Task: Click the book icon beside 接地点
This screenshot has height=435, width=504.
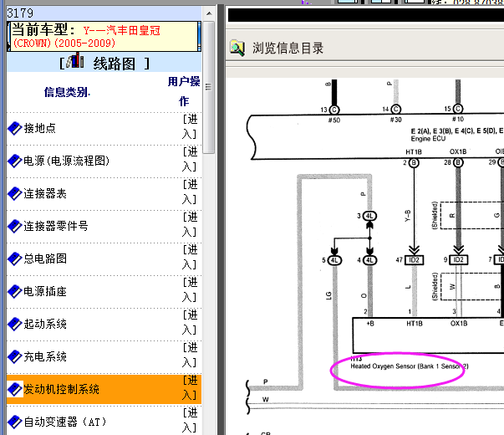Action: point(14,128)
